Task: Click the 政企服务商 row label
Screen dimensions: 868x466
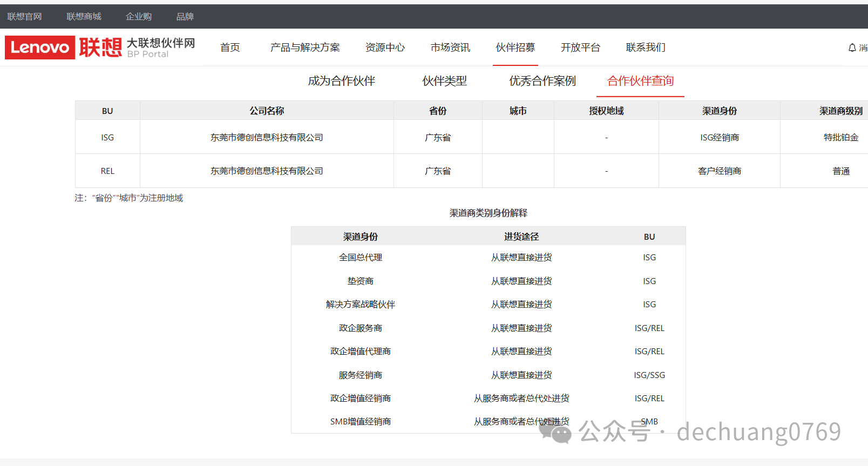Action: [361, 328]
